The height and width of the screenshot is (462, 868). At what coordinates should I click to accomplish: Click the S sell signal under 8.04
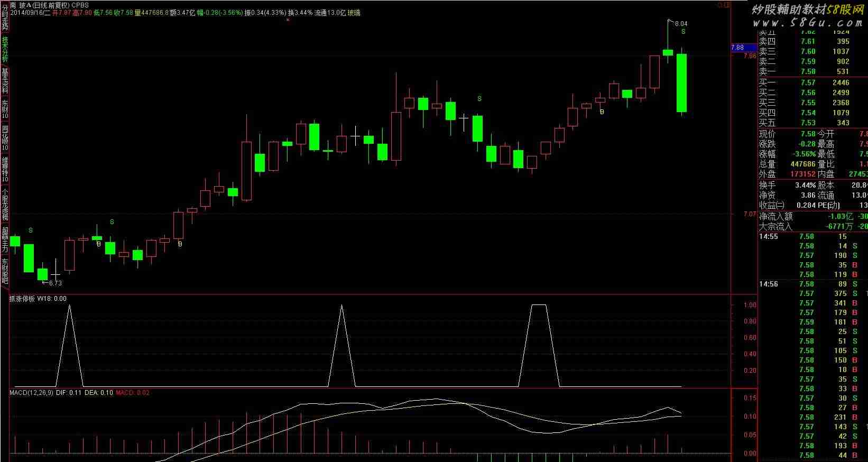[x=684, y=32]
